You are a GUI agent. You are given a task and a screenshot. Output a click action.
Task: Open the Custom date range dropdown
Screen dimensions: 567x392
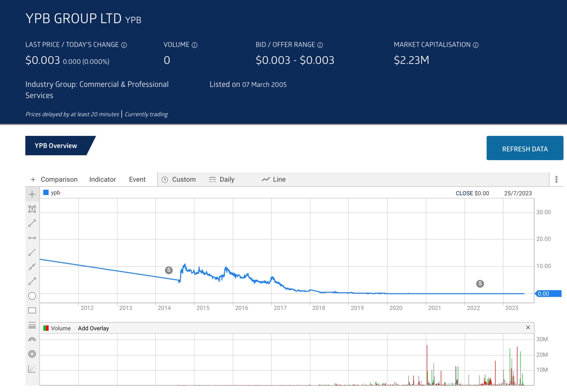click(178, 180)
